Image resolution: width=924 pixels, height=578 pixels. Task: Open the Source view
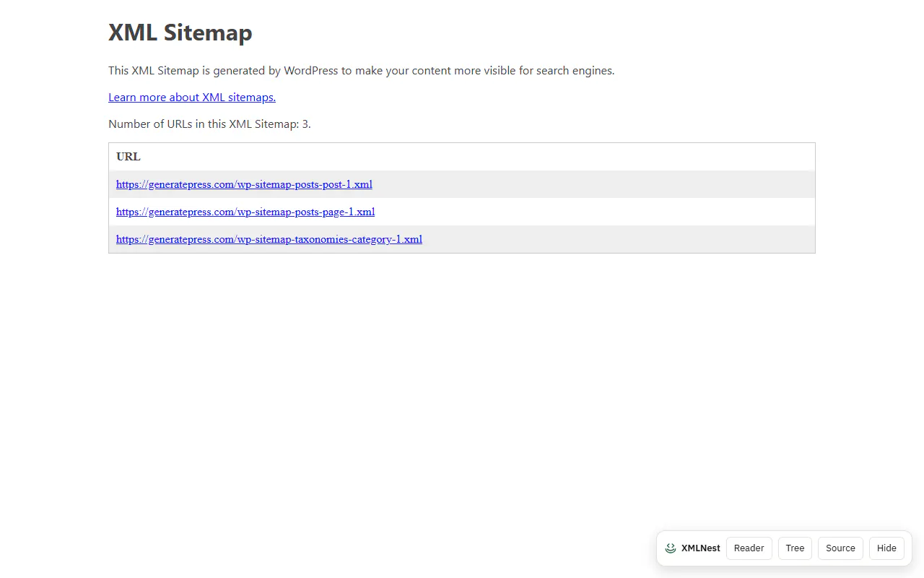[840, 548]
